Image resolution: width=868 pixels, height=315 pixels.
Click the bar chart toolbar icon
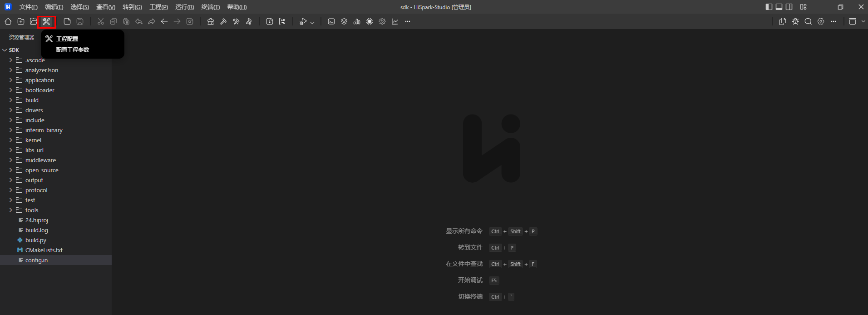[x=357, y=21]
